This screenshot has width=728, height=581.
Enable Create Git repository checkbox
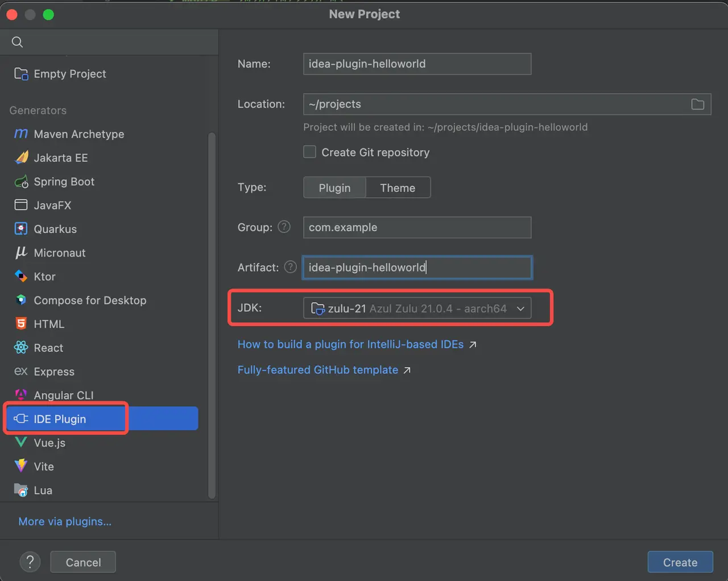pos(309,152)
